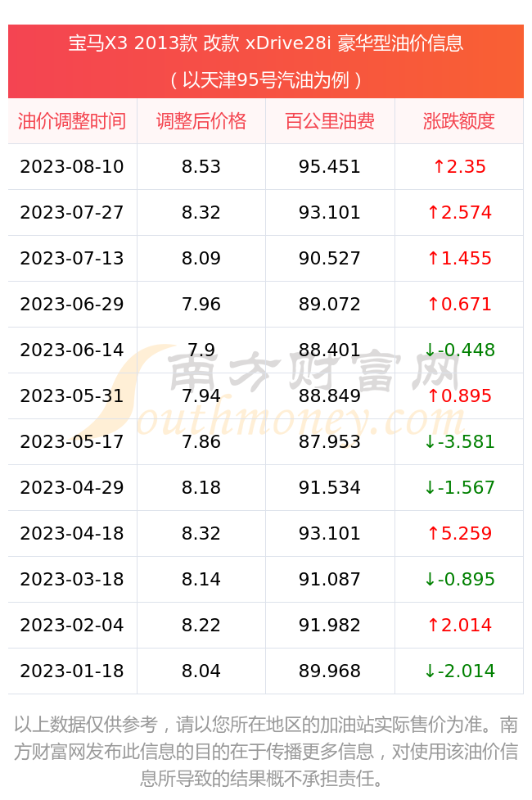Viewport: 532px width, 800px height.
Task: Click the price 7.96
Action: point(201,305)
